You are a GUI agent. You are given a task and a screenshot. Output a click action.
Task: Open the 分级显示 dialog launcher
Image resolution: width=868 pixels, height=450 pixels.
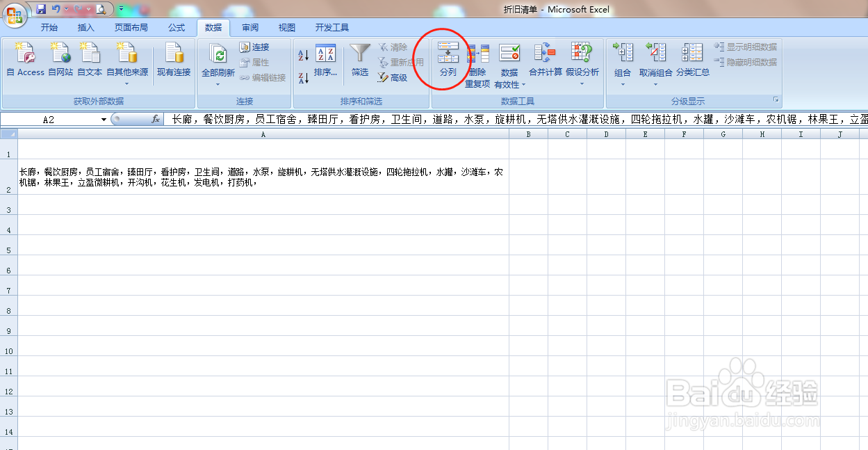[x=776, y=101]
